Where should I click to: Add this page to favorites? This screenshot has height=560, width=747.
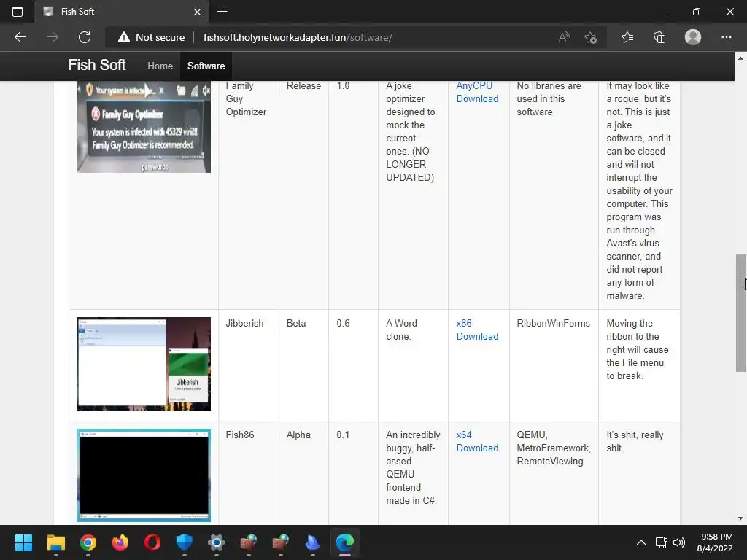(591, 37)
